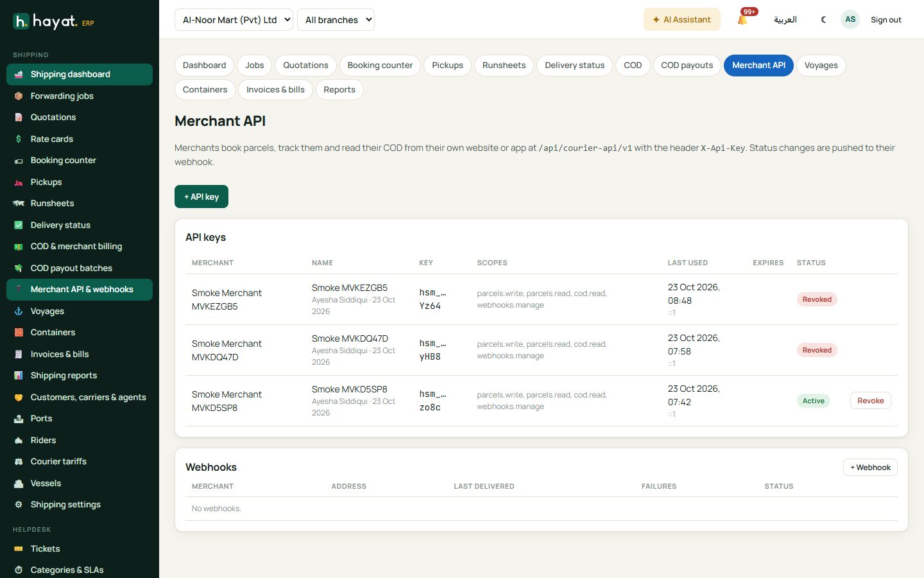The image size is (924, 578).
Task: Open COD payout batches in sidebar
Action: click(80, 268)
